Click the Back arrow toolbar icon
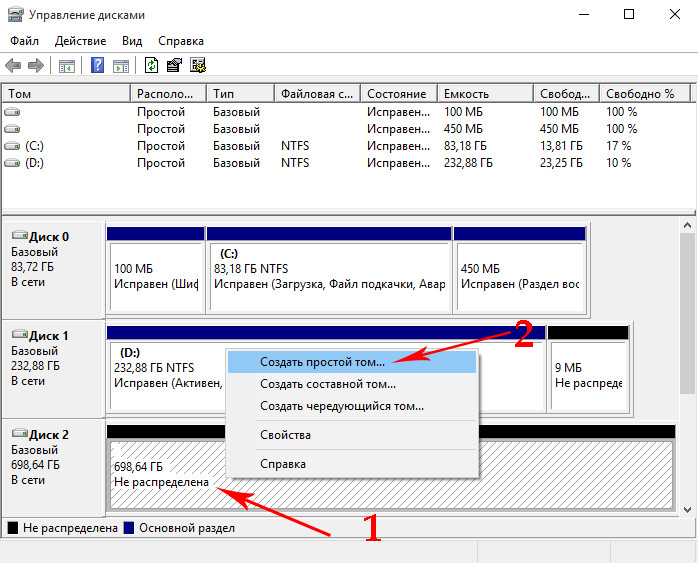The height and width of the screenshot is (563, 698). (x=13, y=66)
